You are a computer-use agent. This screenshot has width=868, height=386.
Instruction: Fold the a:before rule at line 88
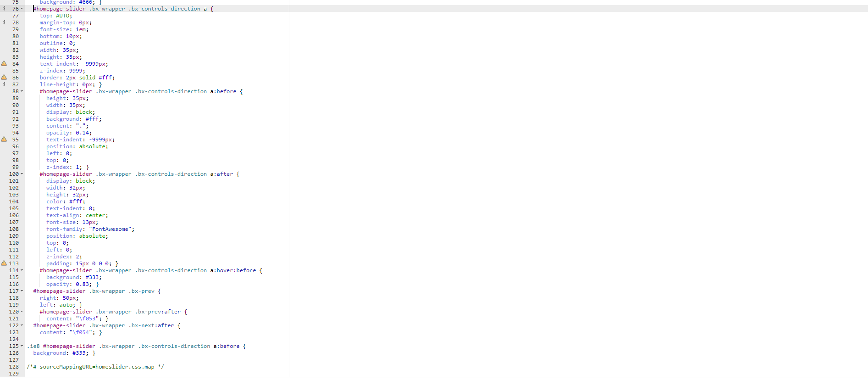(22, 91)
